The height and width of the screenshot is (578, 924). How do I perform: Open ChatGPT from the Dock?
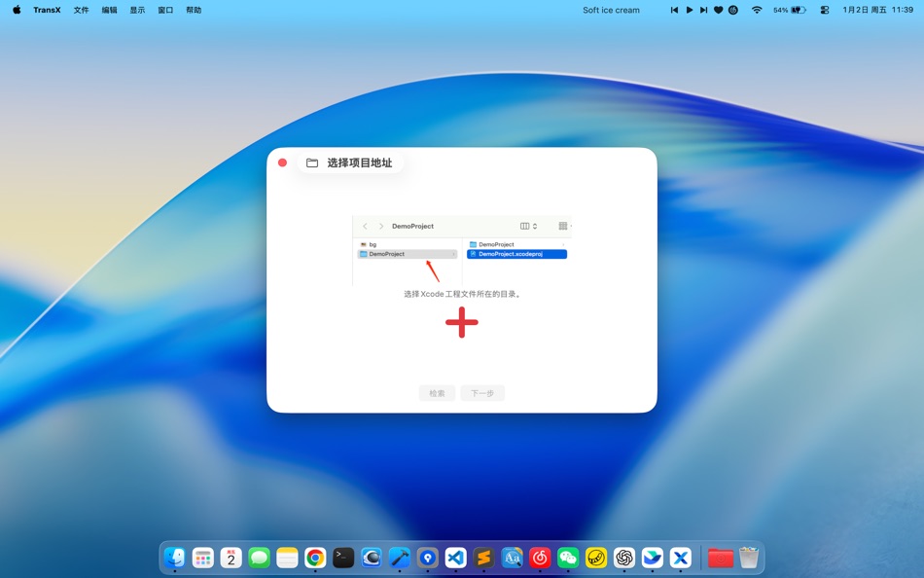tap(624, 558)
